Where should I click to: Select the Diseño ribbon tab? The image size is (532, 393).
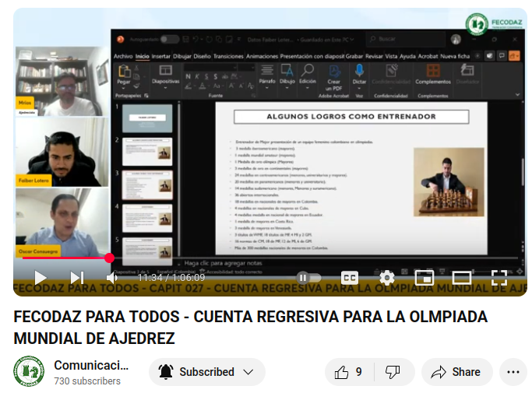click(203, 56)
